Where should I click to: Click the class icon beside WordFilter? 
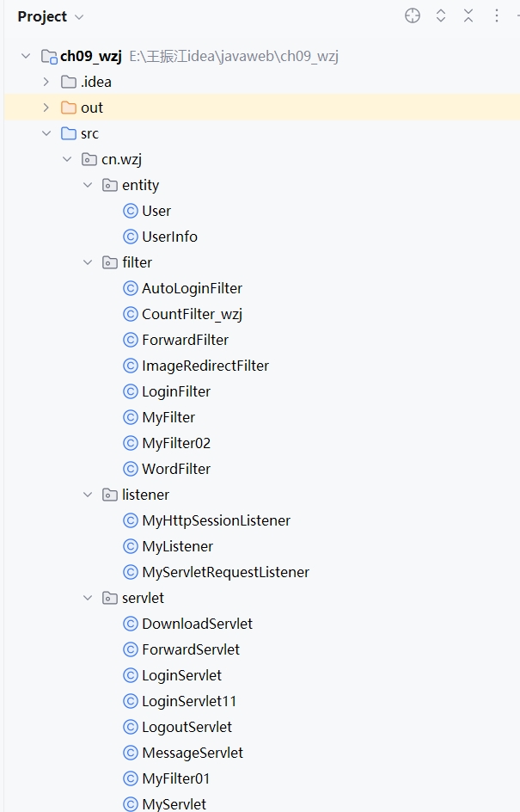(131, 469)
